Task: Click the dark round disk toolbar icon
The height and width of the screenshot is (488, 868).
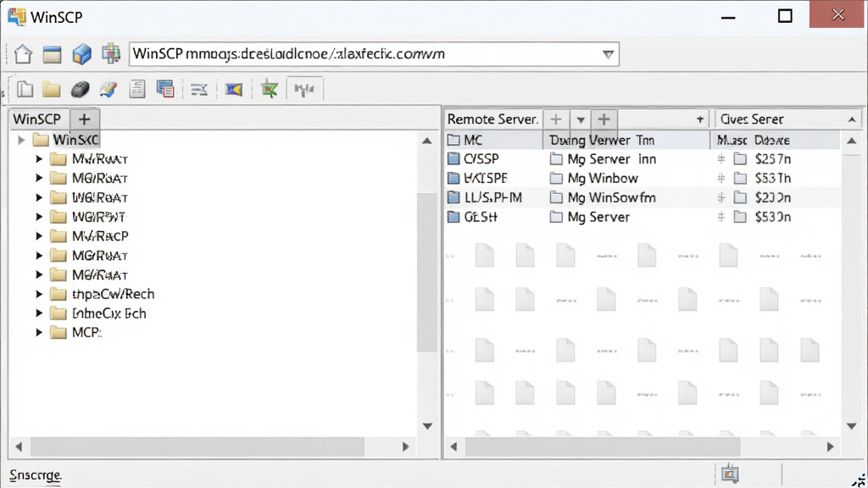Action: (x=80, y=89)
